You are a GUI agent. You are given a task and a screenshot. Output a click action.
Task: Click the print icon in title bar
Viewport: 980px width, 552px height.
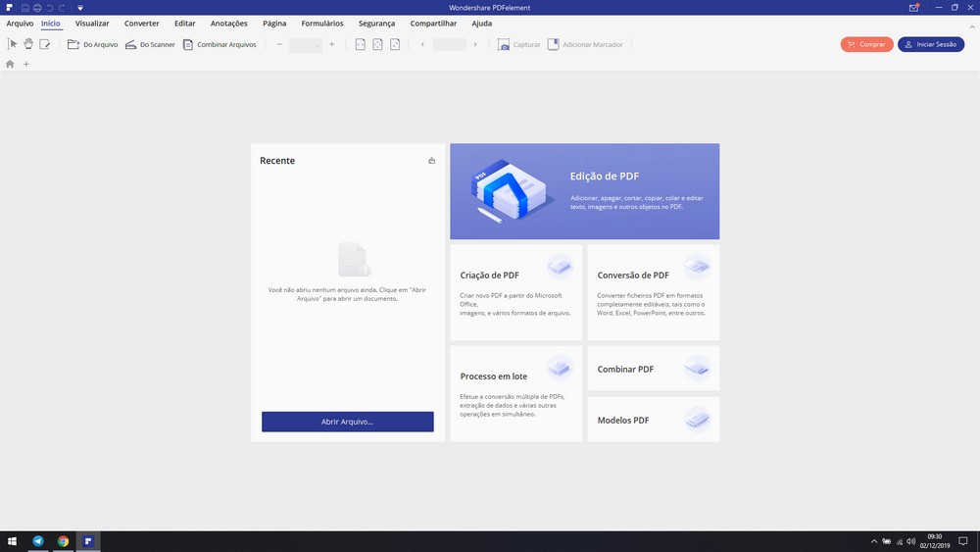pos(37,8)
